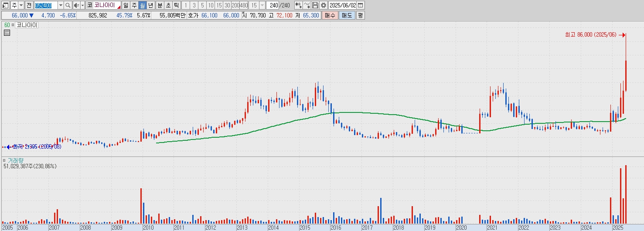Click the current price 66,000 with down arrow
This screenshot has width=644, height=231.
[23, 15]
